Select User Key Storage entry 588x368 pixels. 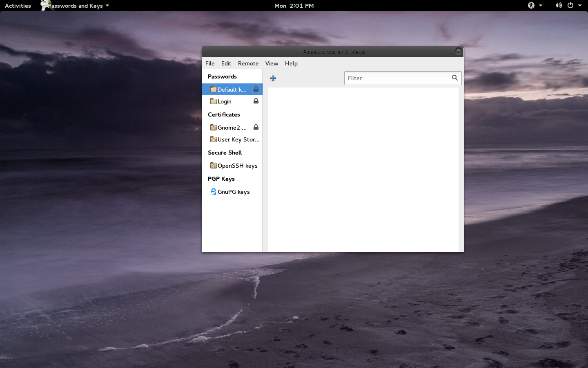(232, 139)
